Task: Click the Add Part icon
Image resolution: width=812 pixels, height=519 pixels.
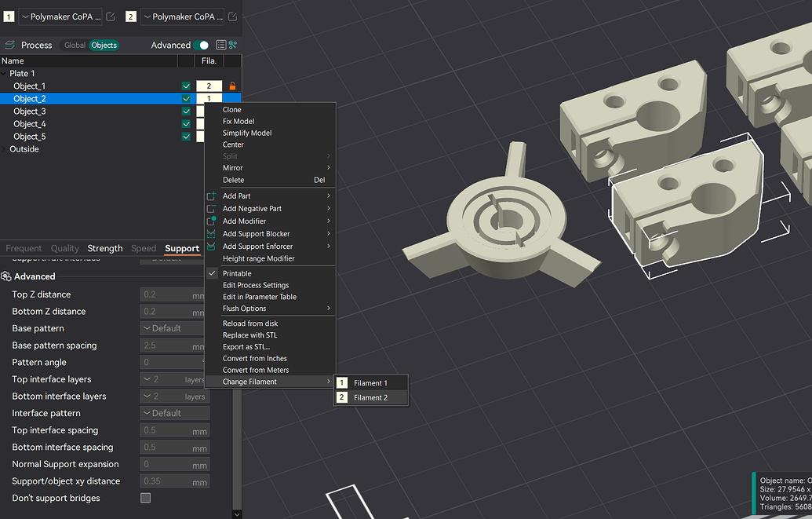Action: [211, 196]
